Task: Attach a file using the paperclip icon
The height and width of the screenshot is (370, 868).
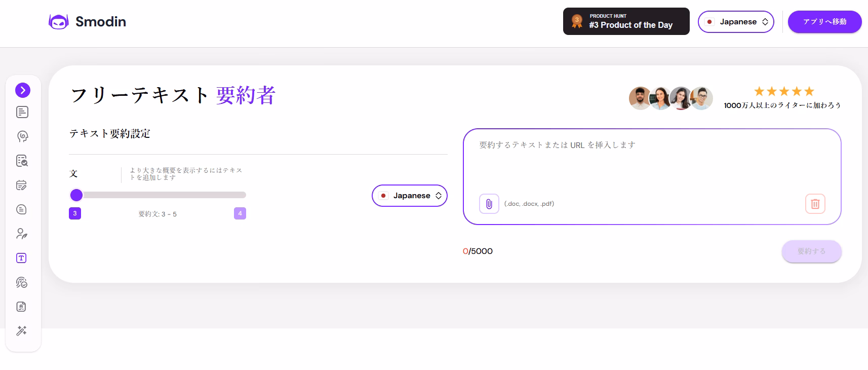Action: pyautogui.click(x=489, y=204)
